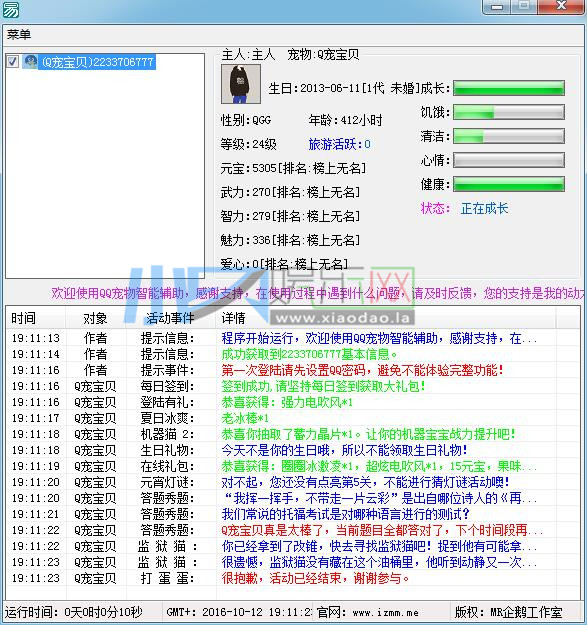The image size is (587, 625).
Task: Click the 心情 mood progress bar
Action: pos(509,160)
